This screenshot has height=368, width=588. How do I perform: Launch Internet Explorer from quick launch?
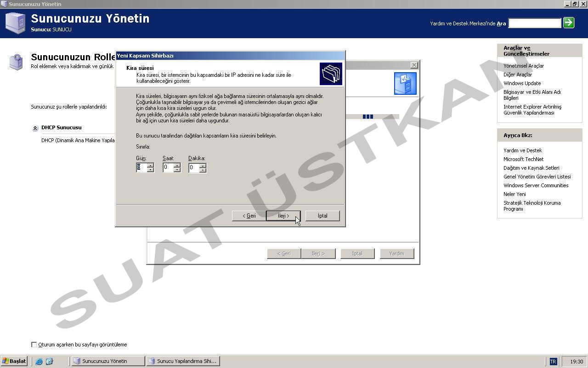point(39,362)
